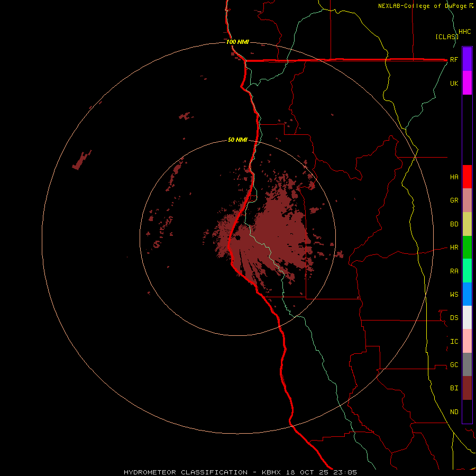Click the DS white legend swatch
The width and height of the screenshot is (476, 476).
tap(467, 317)
